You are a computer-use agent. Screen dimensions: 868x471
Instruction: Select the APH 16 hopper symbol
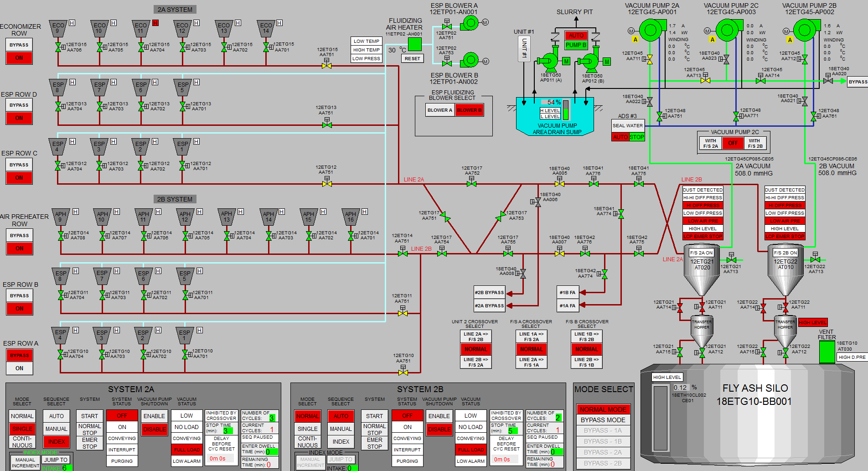coord(350,217)
